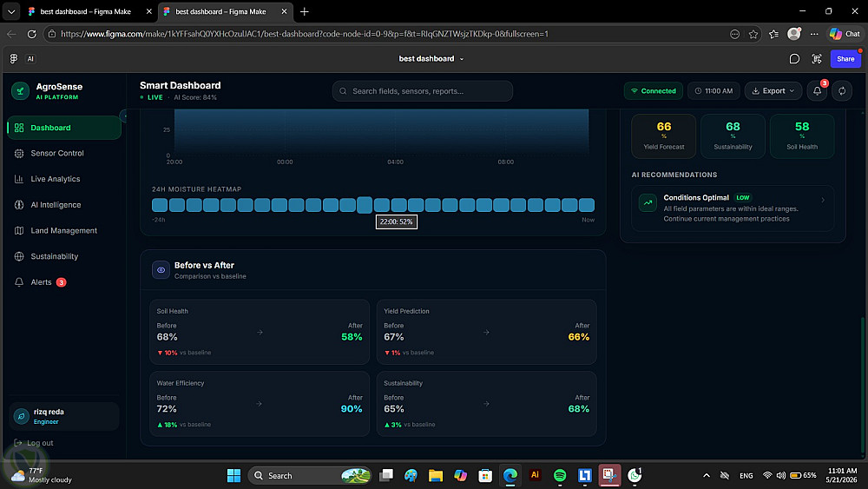The image size is (868, 489).
Task: Open the Figma comment bubble icon
Action: click(x=794, y=59)
